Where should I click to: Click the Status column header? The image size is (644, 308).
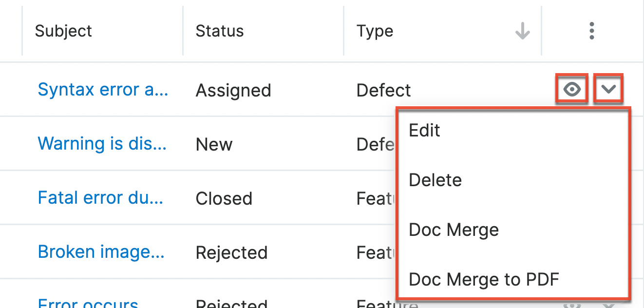219,31
